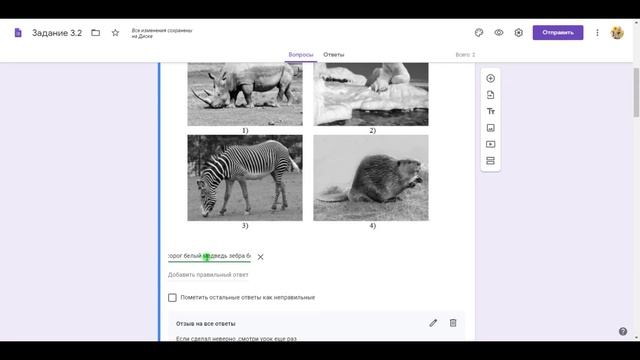Add video from the side toolbar
This screenshot has width=640, height=360.
coord(491,144)
